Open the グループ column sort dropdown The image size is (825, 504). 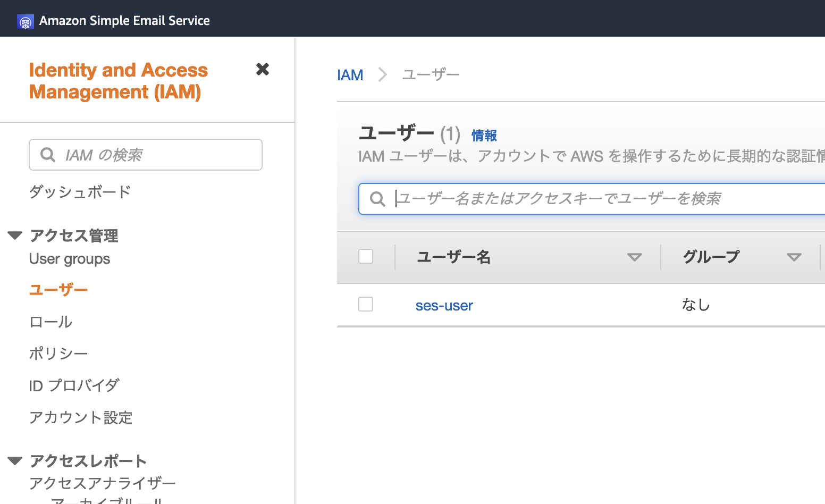793,257
